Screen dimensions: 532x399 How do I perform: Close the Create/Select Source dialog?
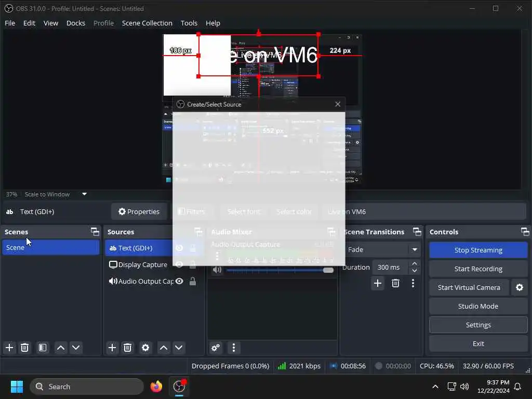click(338, 104)
